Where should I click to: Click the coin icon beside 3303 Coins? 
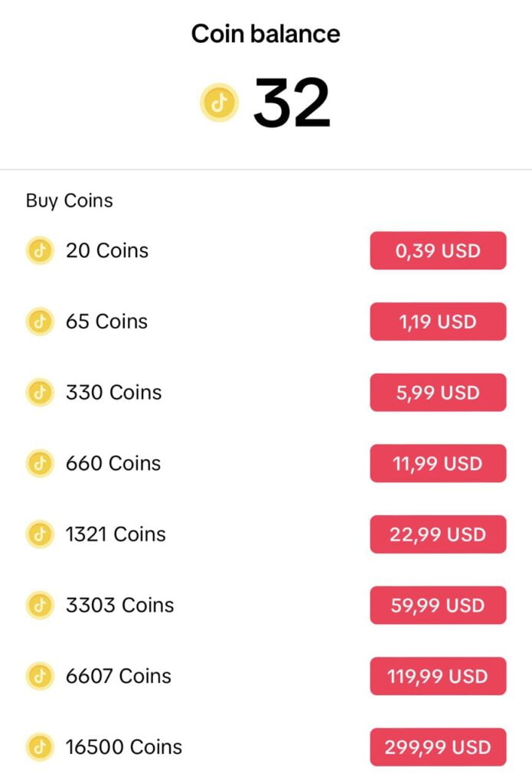tap(40, 606)
